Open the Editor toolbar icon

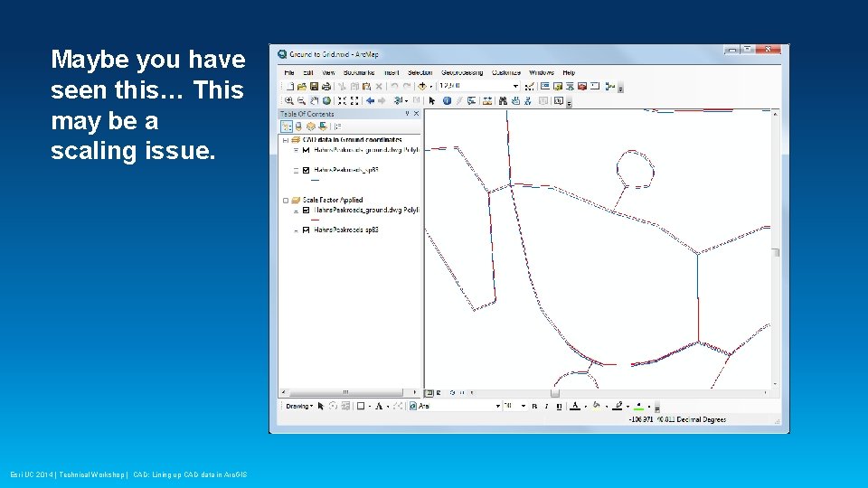click(x=530, y=87)
